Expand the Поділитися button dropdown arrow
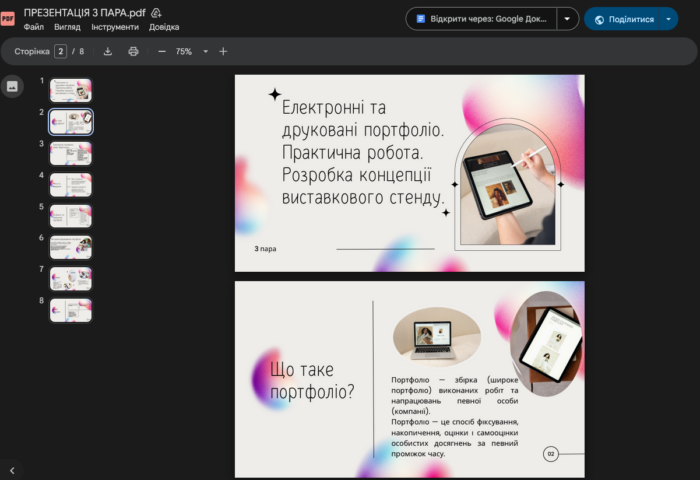This screenshot has height=480, width=700. tap(668, 19)
